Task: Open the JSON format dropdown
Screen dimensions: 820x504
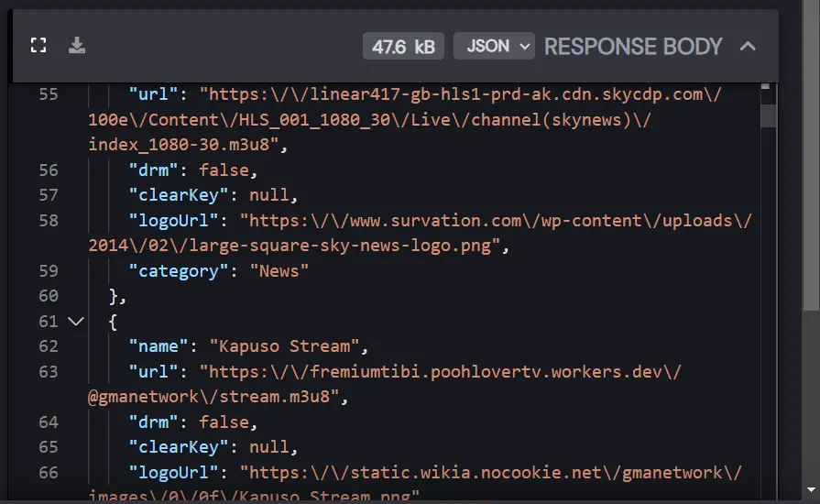Action: click(494, 46)
